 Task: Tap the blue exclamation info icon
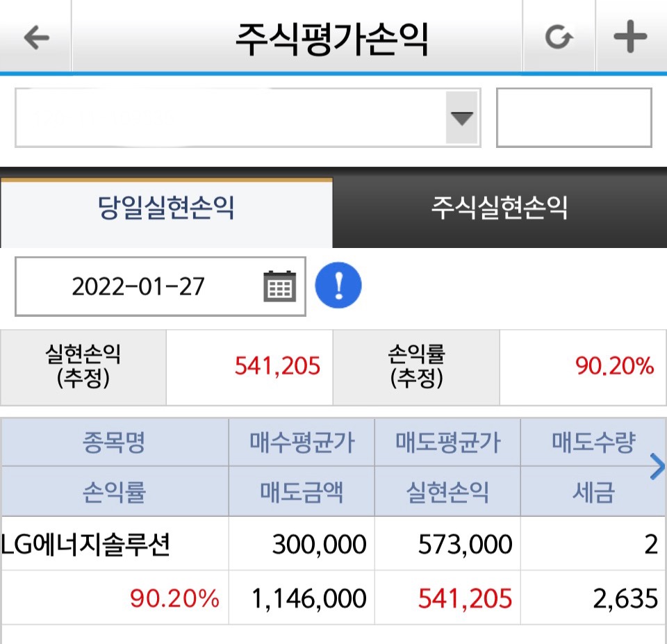(338, 286)
